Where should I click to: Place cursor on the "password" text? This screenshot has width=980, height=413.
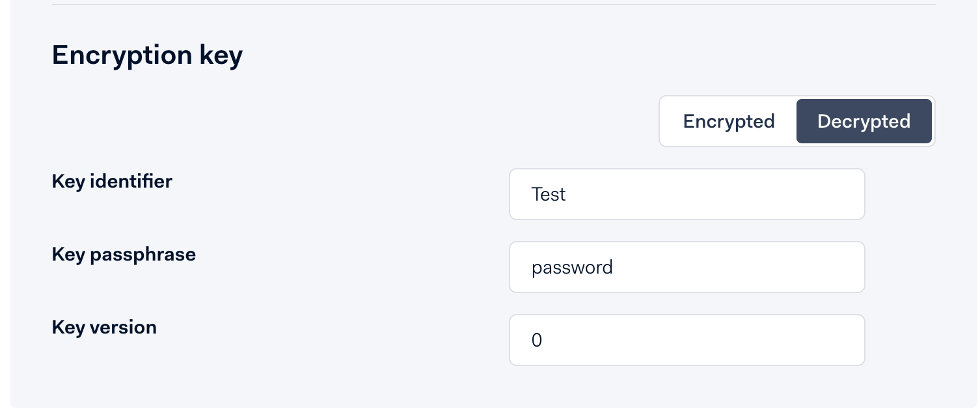click(572, 268)
